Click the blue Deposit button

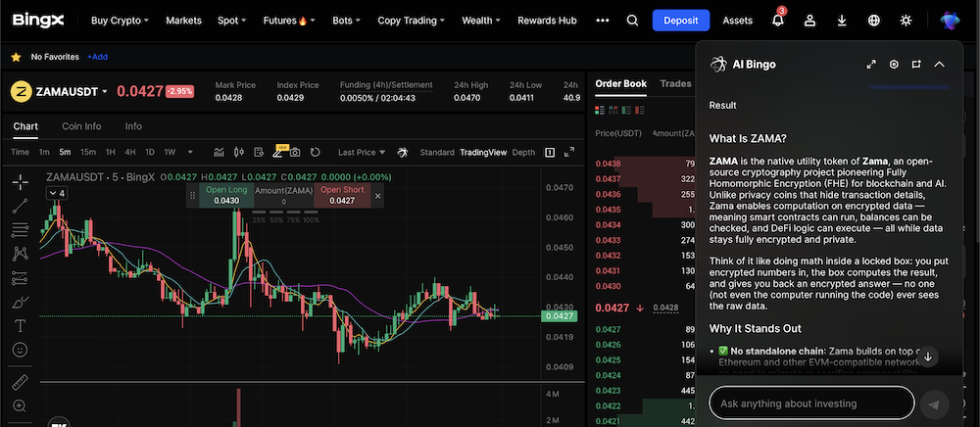click(681, 21)
